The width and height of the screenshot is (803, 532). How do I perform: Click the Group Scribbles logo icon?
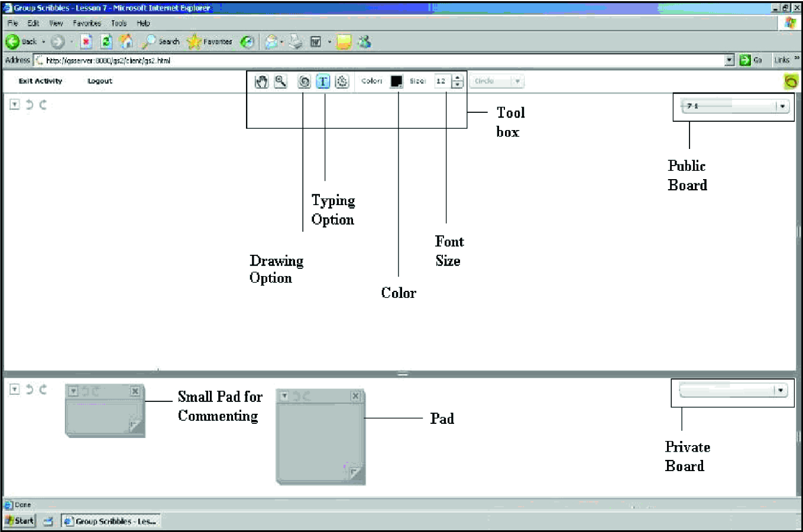[x=791, y=82]
